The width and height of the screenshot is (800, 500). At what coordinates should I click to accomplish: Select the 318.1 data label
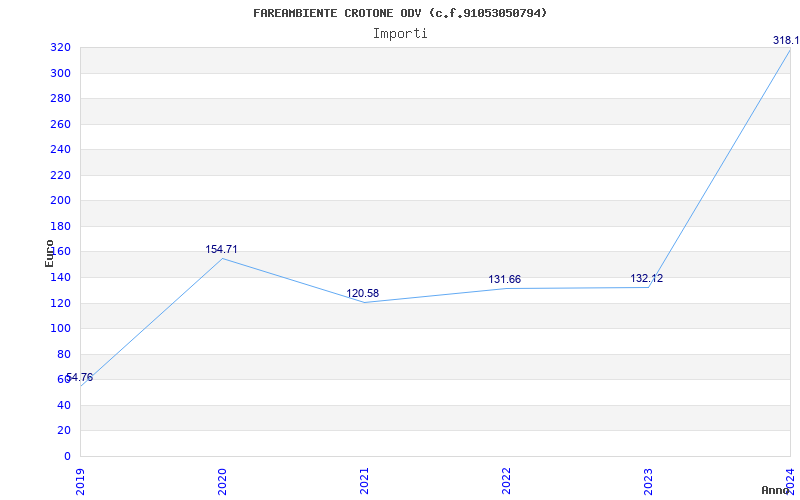coord(786,41)
